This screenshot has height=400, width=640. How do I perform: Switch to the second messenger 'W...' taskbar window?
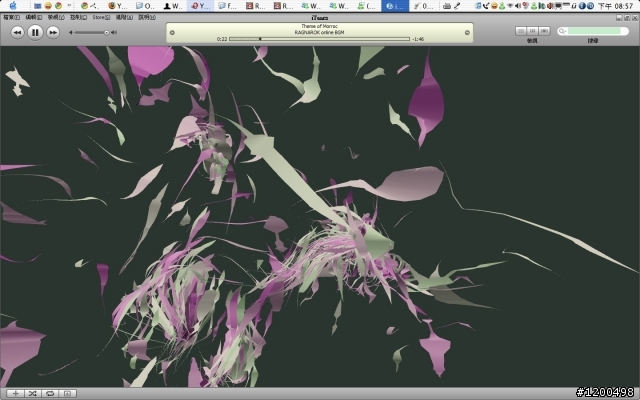point(339,6)
